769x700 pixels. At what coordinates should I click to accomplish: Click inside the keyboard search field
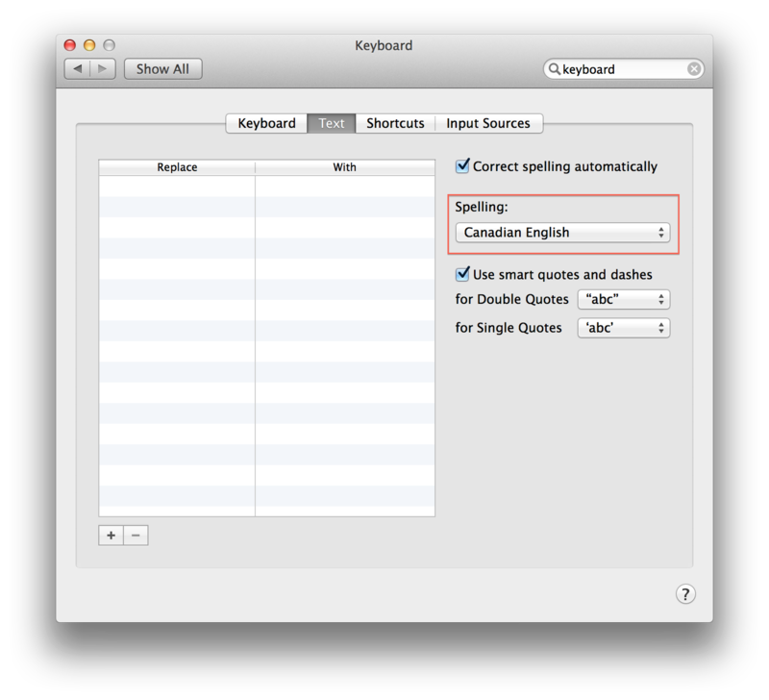tap(620, 69)
